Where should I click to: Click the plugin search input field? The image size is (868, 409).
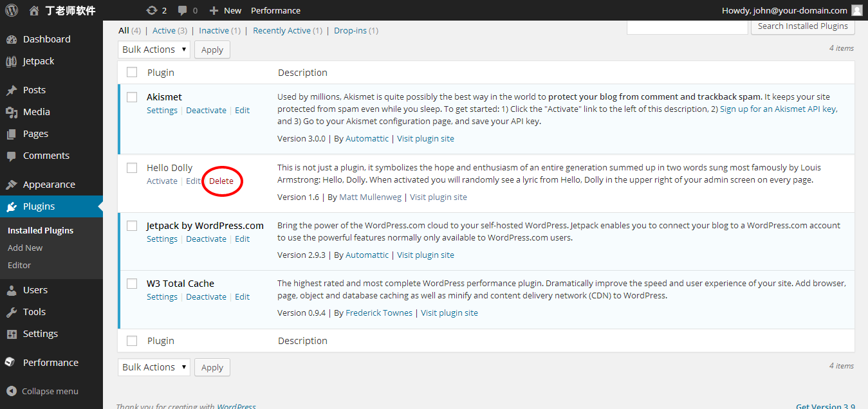click(x=687, y=26)
